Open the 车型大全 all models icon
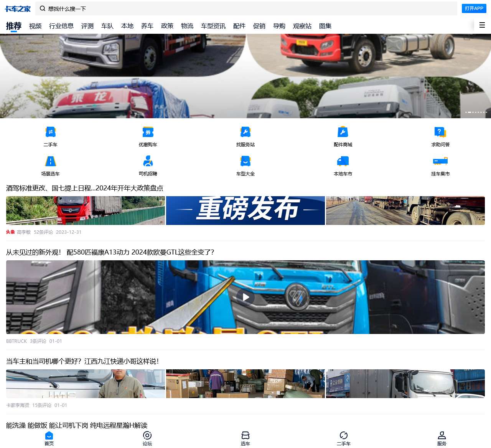491x448 pixels. [x=245, y=161]
